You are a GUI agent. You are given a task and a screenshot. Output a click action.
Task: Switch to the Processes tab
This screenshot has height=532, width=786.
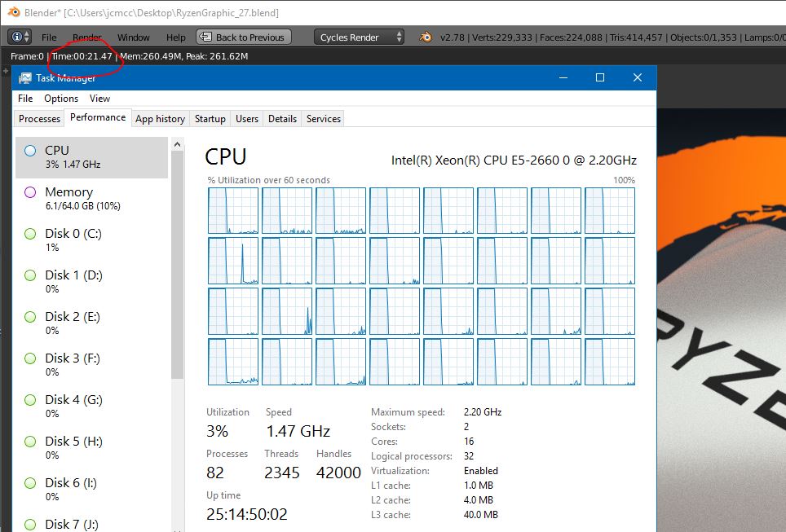click(40, 119)
